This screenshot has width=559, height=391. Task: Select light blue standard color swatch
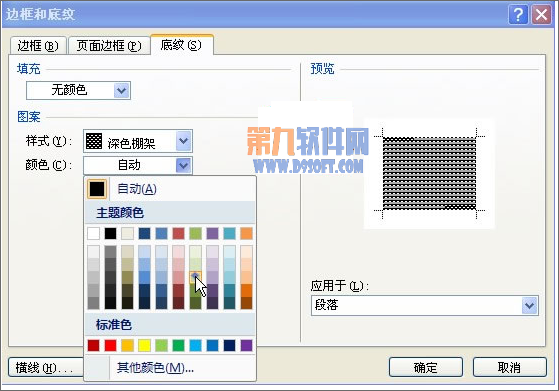point(195,345)
